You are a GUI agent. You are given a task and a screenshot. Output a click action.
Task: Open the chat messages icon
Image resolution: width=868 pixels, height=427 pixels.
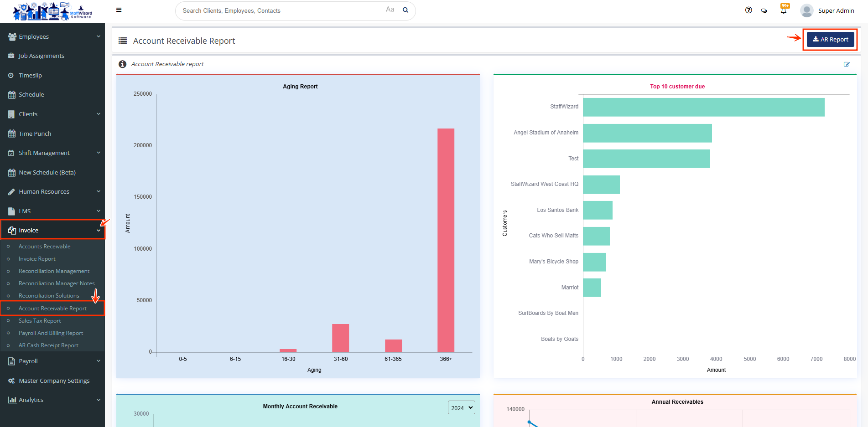tap(764, 10)
